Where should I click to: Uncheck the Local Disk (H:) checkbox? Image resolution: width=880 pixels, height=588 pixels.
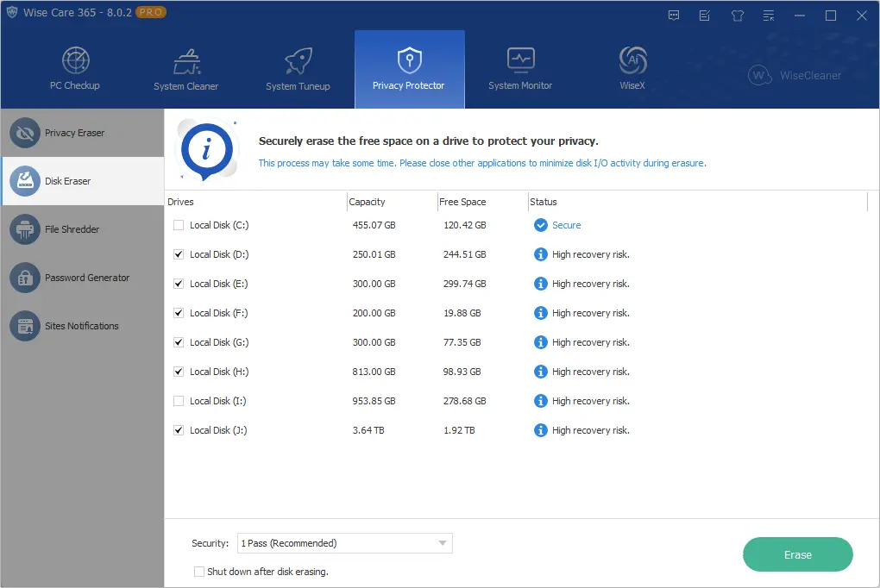179,372
